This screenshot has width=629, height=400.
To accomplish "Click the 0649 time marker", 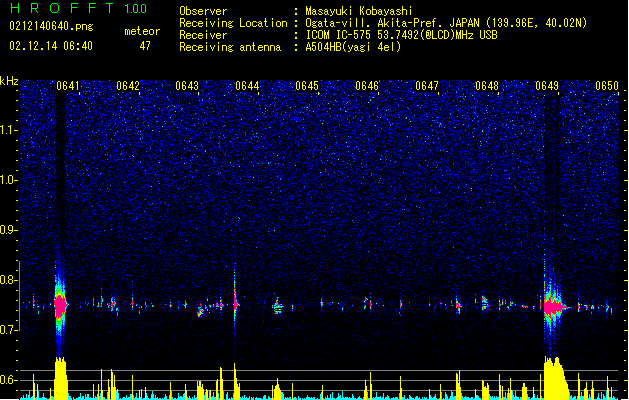I will pos(547,86).
